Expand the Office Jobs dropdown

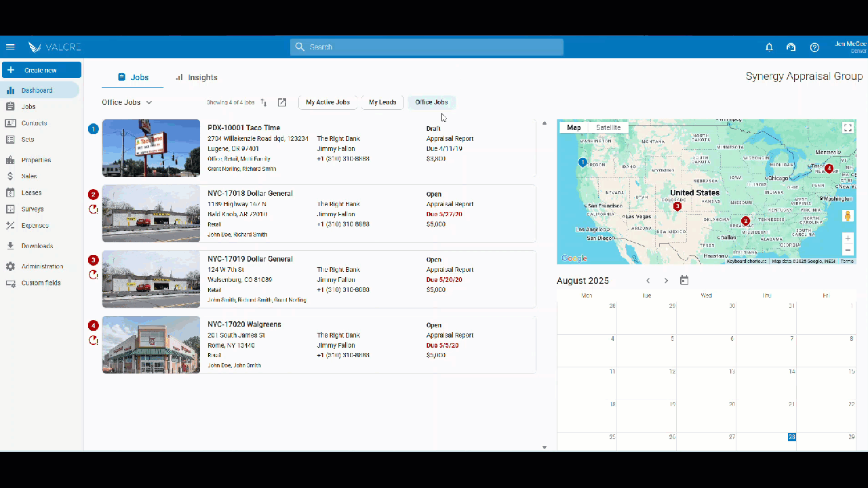tap(127, 102)
